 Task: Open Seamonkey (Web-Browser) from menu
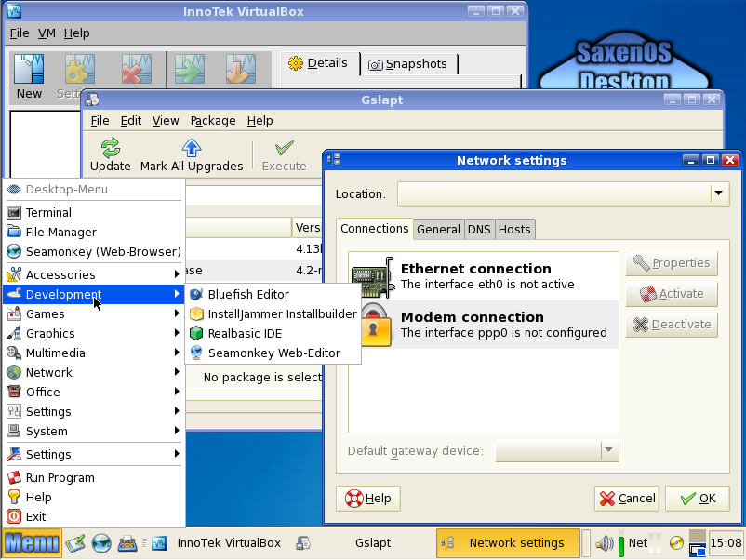[x=94, y=252]
